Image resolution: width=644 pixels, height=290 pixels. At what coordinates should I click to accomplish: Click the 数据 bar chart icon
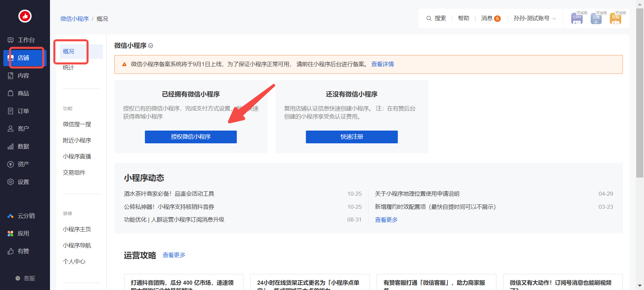[11, 146]
